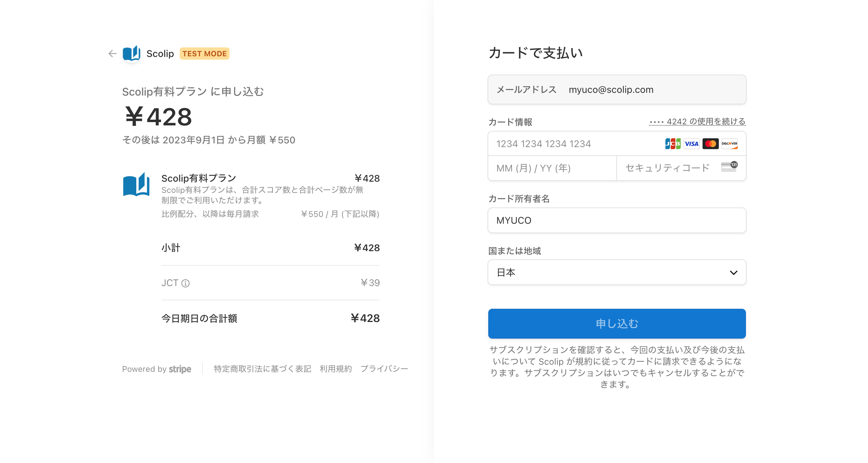
Task: Click the 申し込む subscribe button
Action: pos(617,323)
